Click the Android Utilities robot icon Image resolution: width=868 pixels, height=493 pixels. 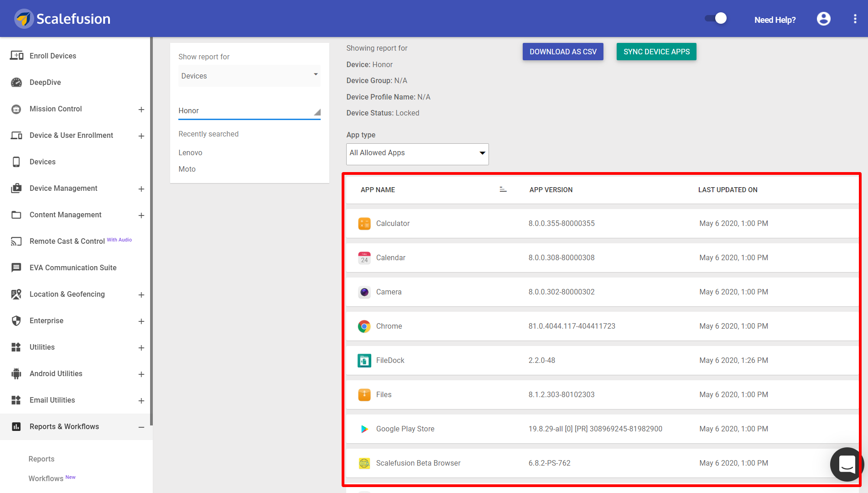(16, 373)
